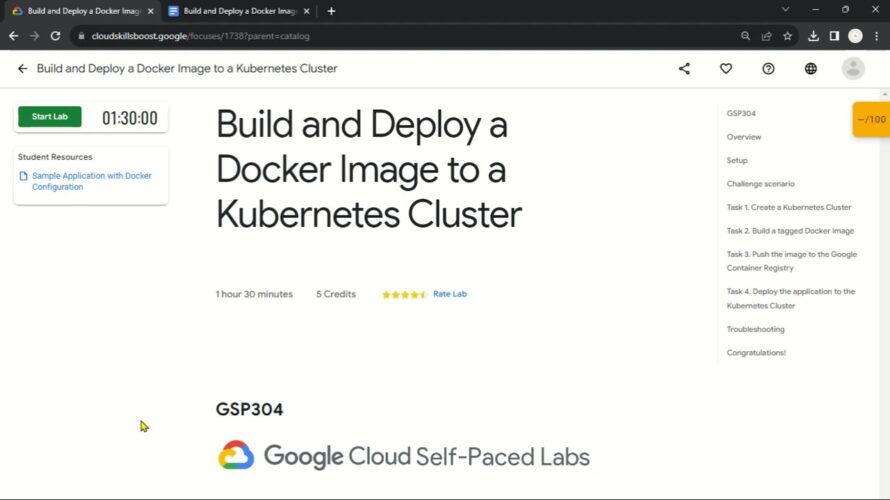Open the zoom magnifier icon in address bar
Screen dimensions: 890x500
coord(745,36)
